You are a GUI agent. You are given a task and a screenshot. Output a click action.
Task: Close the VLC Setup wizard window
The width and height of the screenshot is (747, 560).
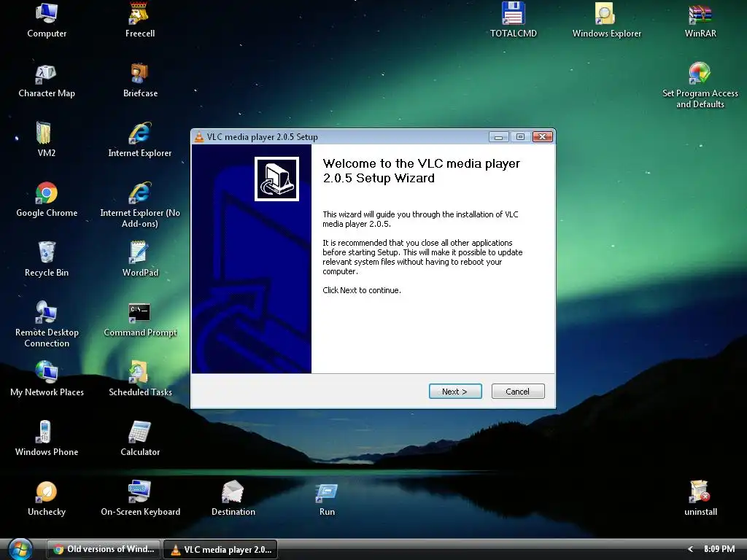tap(543, 137)
